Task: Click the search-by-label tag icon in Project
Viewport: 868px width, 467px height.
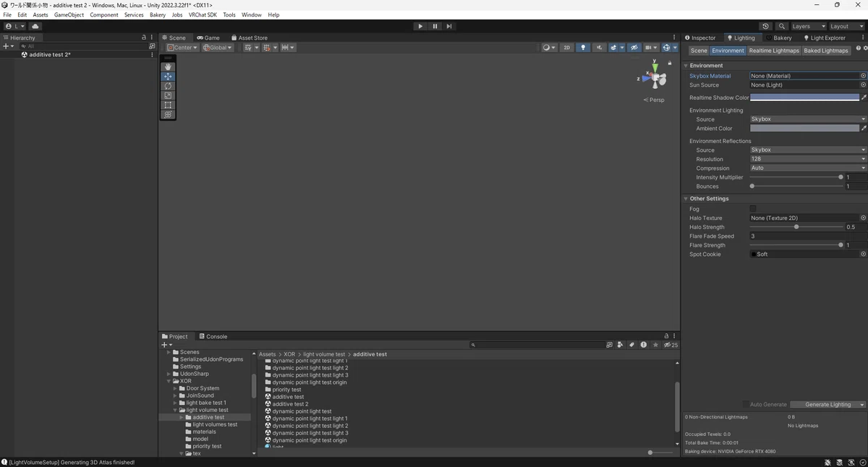Action: (x=631, y=345)
